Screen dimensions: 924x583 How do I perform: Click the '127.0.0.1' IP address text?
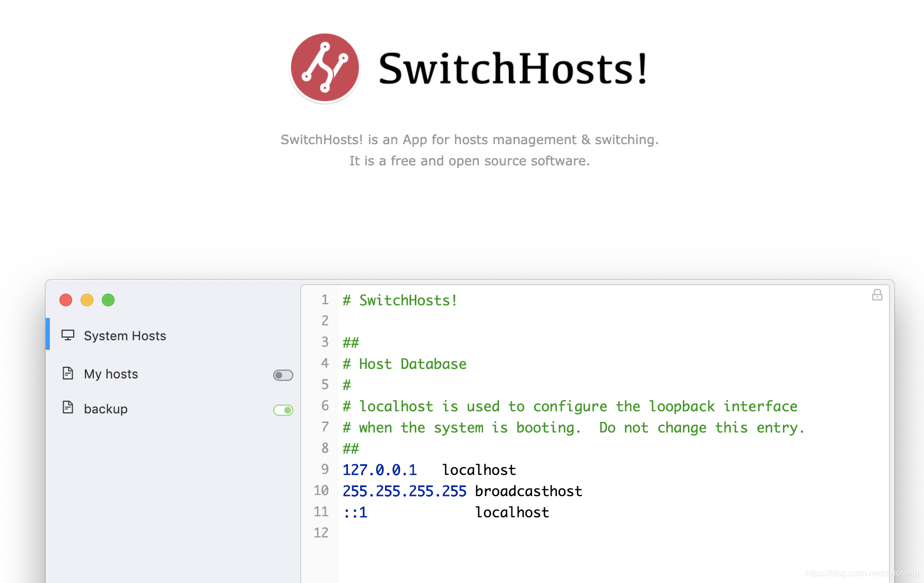[380, 470]
